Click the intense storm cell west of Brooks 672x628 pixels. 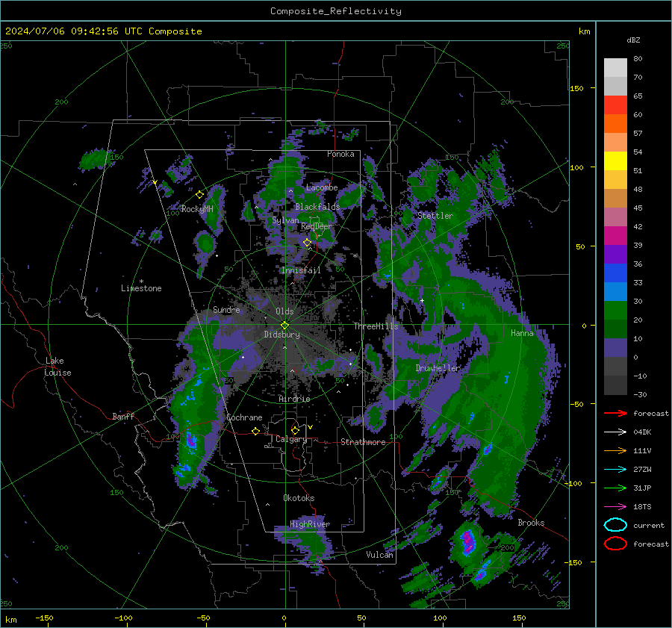pyautogui.click(x=467, y=543)
